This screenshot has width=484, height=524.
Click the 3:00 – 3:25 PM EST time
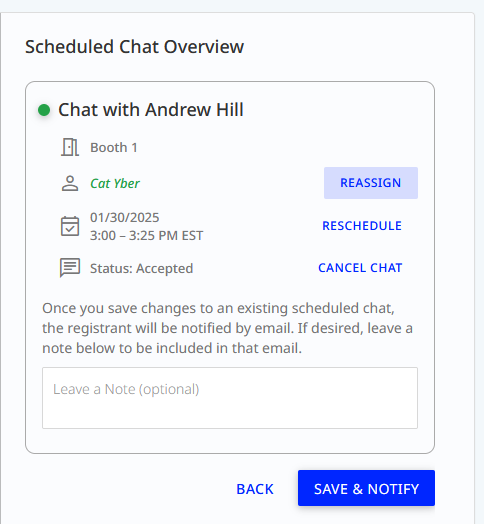(x=146, y=236)
